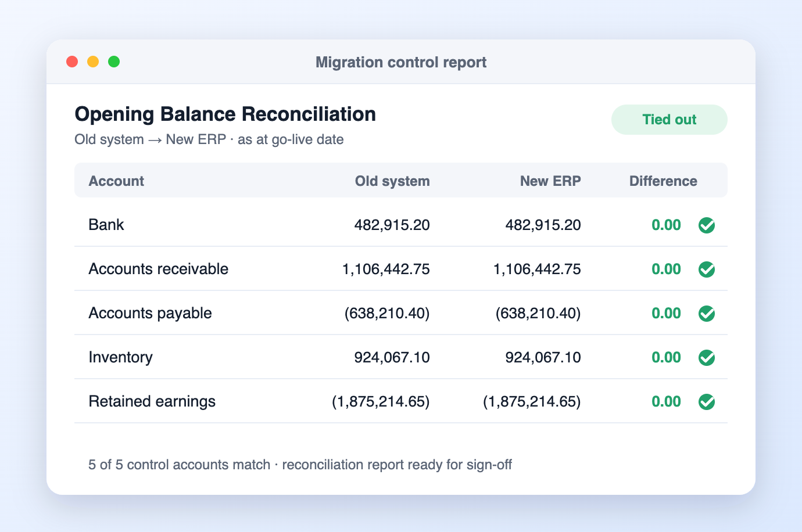Viewport: 802px width, 532px height.
Task: Click the Retained earnings row label
Action: click(152, 401)
